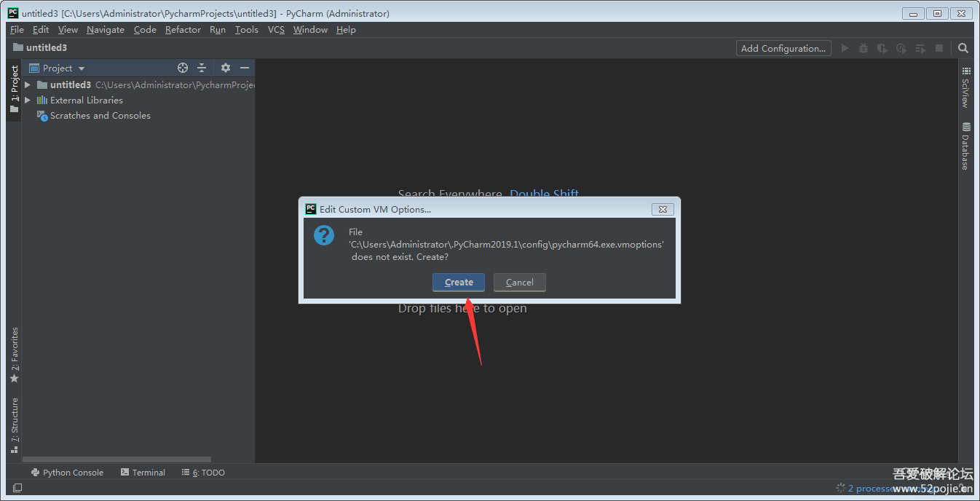
Task: Open the VCS menu
Action: (x=276, y=30)
